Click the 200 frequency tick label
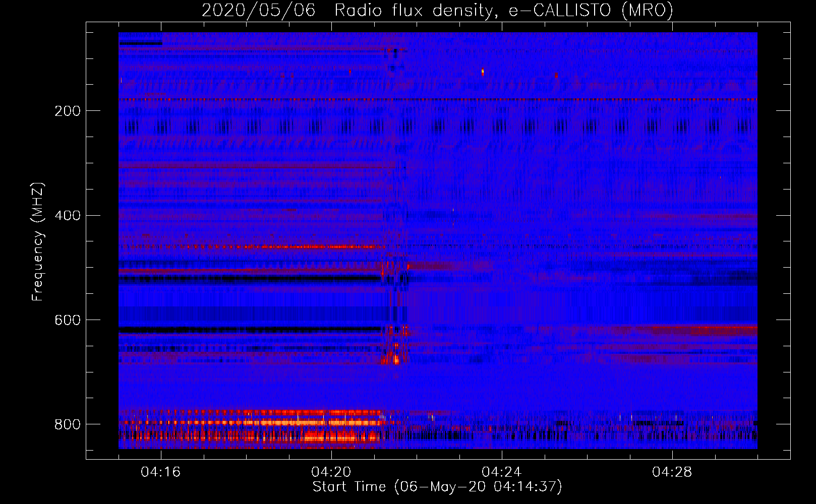The width and height of the screenshot is (816, 504). coord(68,111)
